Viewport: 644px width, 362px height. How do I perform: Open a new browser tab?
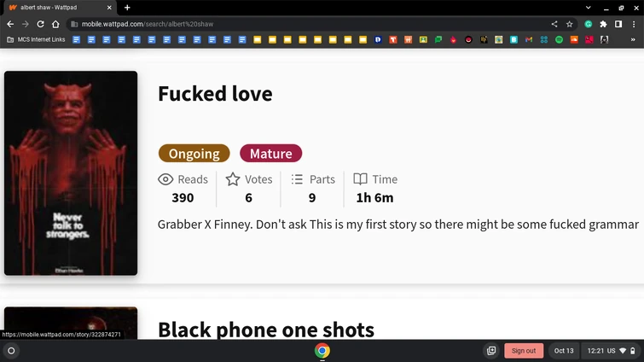point(127,8)
